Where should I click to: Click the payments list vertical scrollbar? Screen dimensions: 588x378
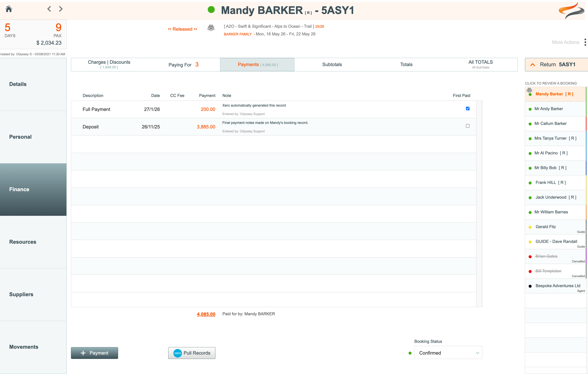479,204
